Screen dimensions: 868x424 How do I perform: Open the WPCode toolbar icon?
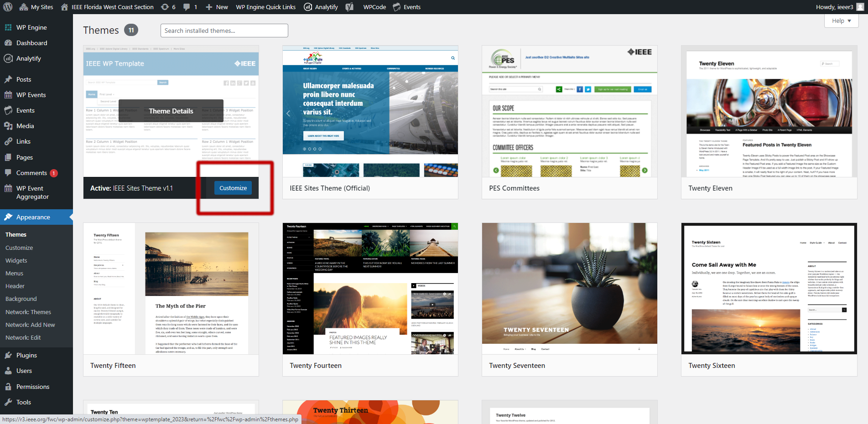[350, 7]
